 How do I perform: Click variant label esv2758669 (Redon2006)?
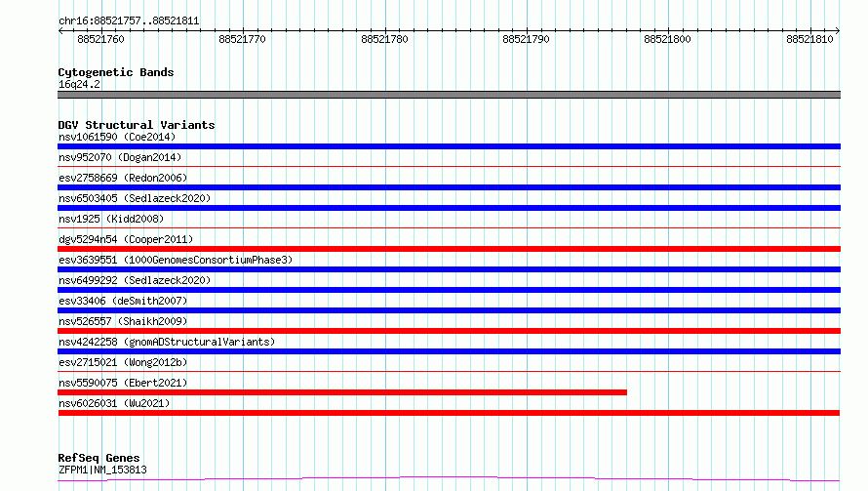[123, 178]
